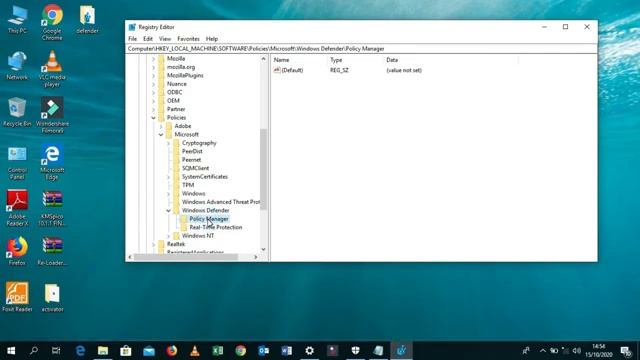Launch Wondershare Filmora9 shortcut

[x=52, y=116]
